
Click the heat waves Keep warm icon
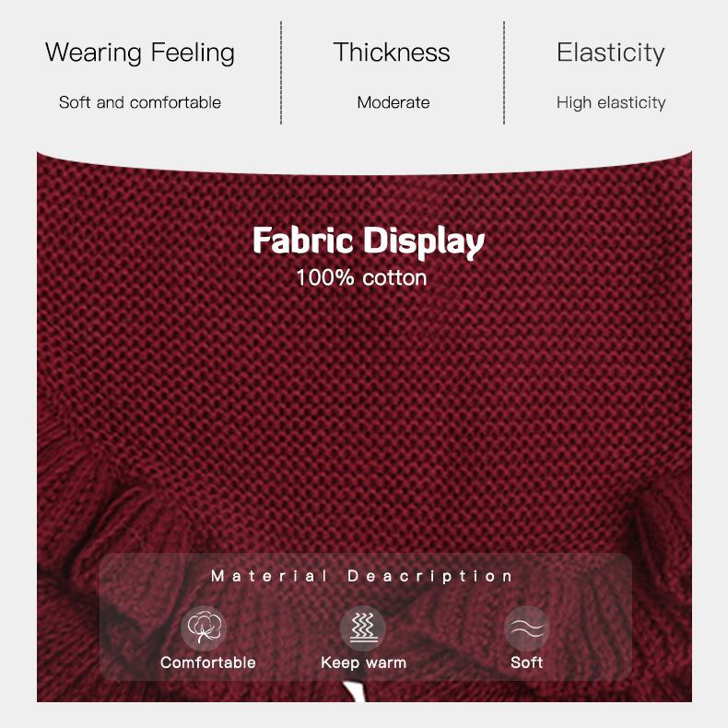coord(363,628)
